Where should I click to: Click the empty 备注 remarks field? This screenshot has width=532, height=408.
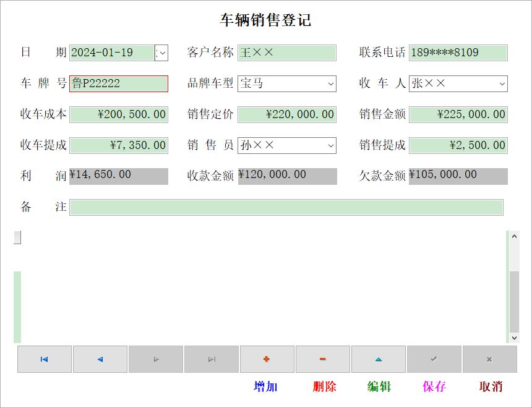click(x=286, y=207)
